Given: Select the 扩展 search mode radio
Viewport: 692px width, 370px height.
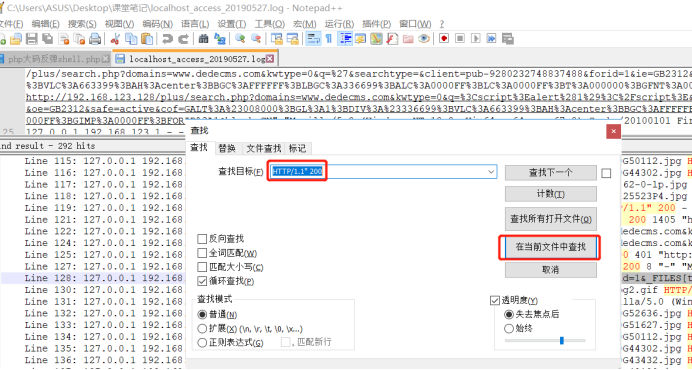Looking at the screenshot, I should pos(202,328).
